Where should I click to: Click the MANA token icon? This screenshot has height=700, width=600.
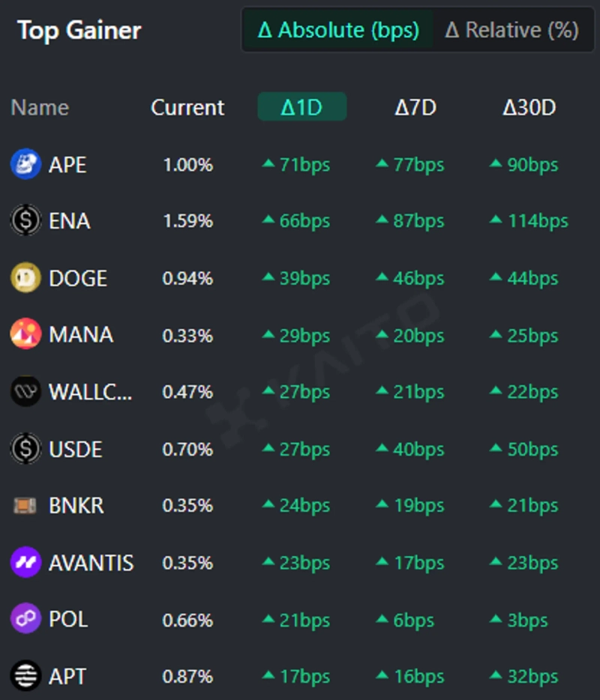click(25, 334)
